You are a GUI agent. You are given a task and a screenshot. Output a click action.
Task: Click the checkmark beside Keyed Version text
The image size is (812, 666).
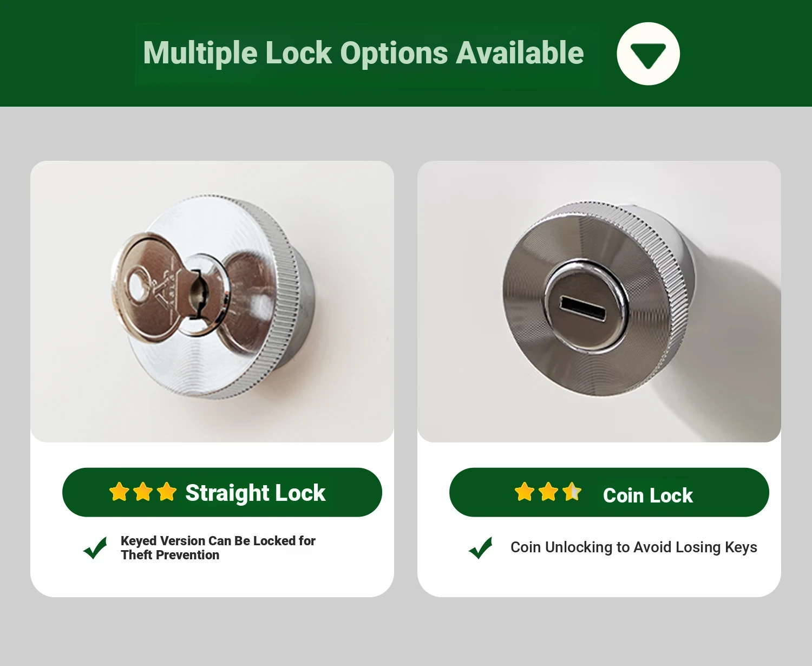[95, 548]
